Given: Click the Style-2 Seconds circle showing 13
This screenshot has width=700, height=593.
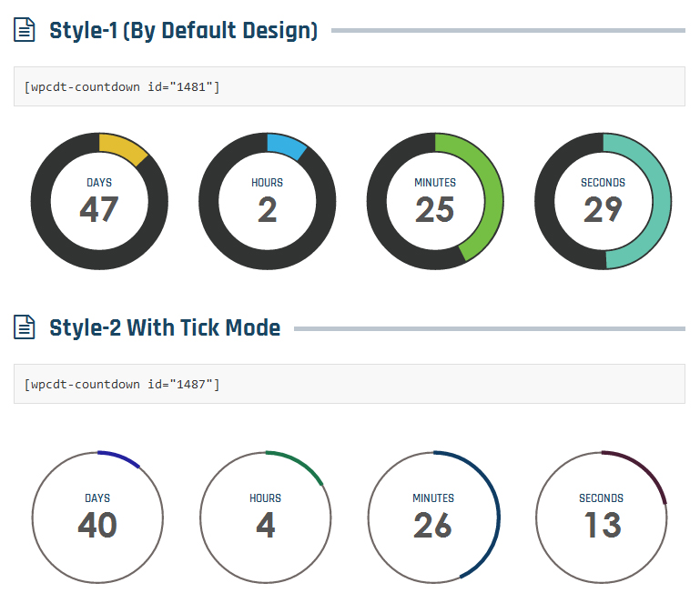Looking at the screenshot, I should (x=602, y=518).
